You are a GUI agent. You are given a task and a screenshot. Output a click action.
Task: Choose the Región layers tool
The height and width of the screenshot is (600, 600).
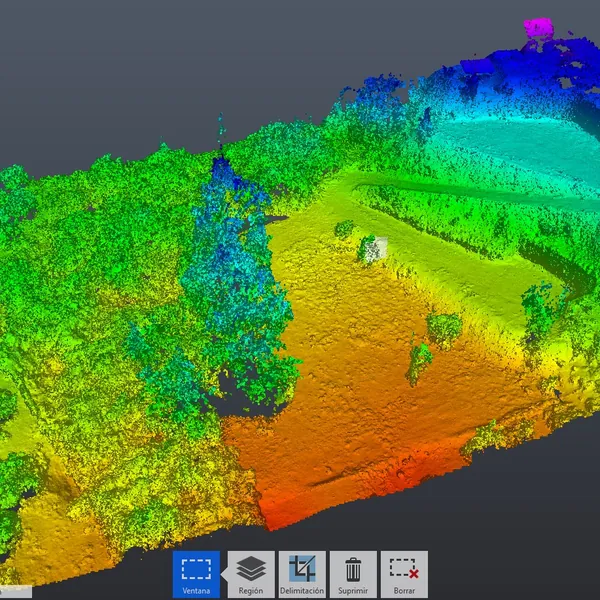coord(251,574)
